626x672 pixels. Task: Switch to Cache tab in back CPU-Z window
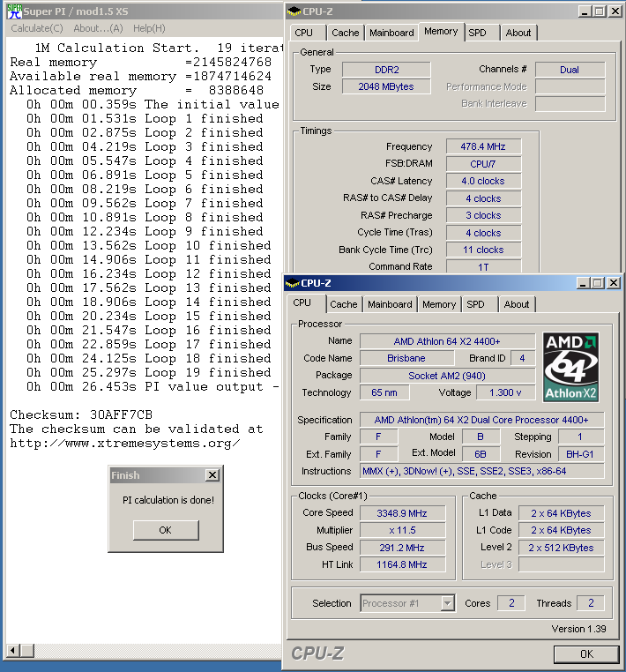pos(346,33)
